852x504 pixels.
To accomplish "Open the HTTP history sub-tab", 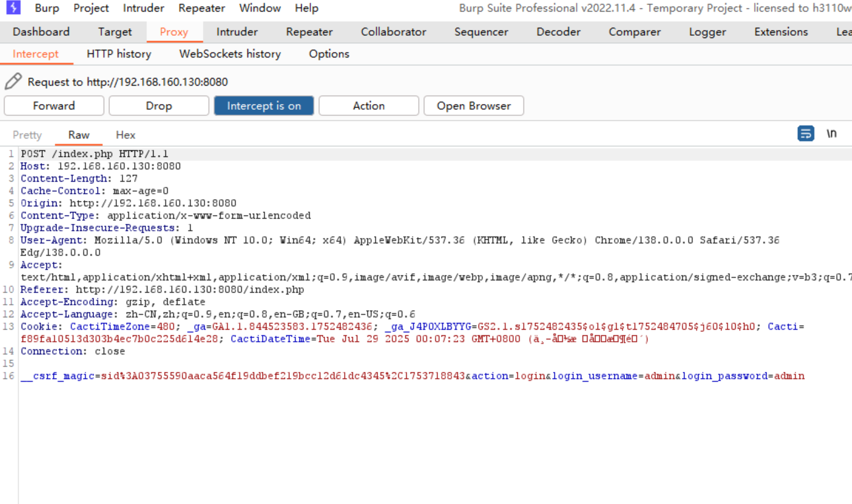I will [119, 54].
